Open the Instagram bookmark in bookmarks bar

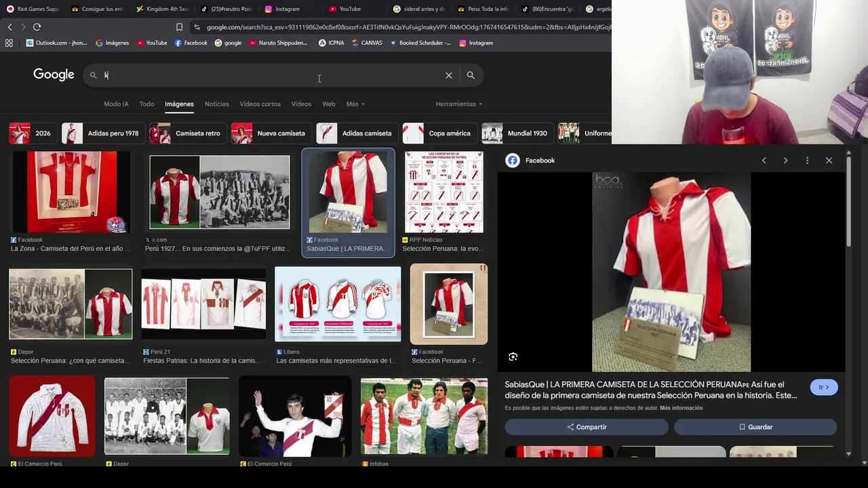click(476, 43)
